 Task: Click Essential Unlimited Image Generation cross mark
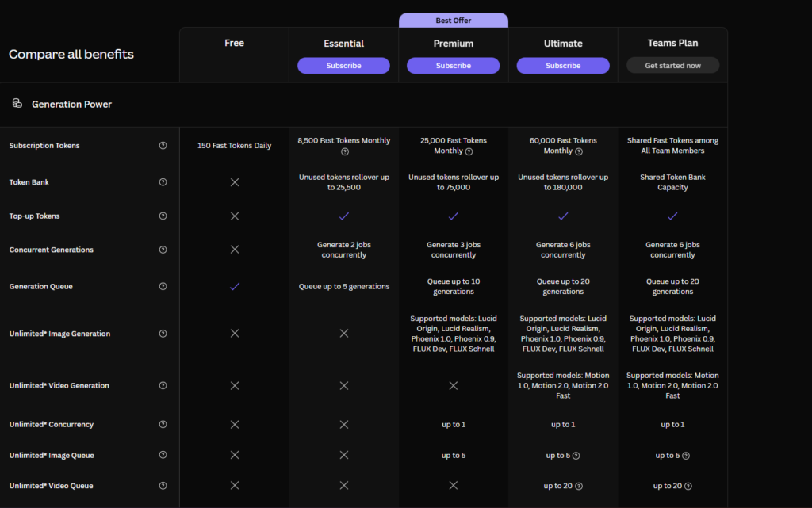coord(344,334)
